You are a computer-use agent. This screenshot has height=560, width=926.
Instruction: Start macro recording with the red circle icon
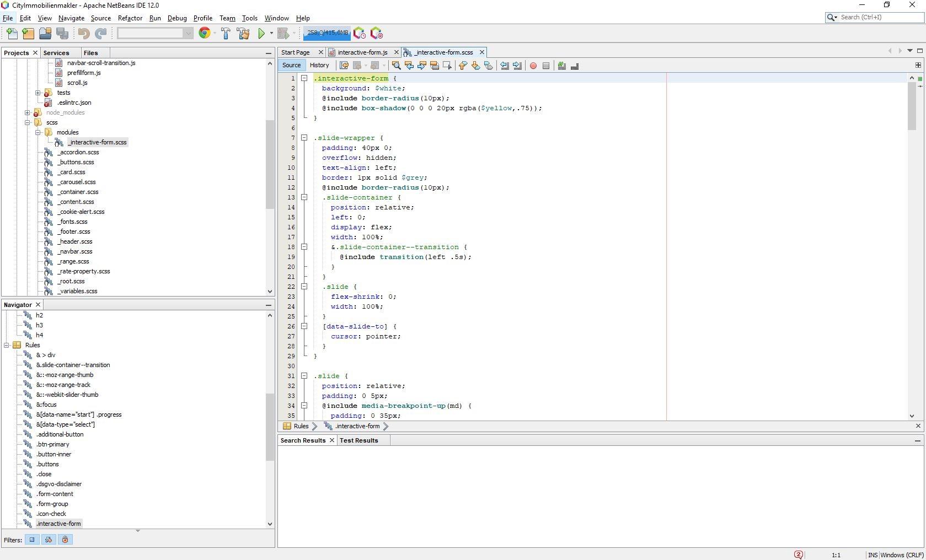click(x=533, y=66)
